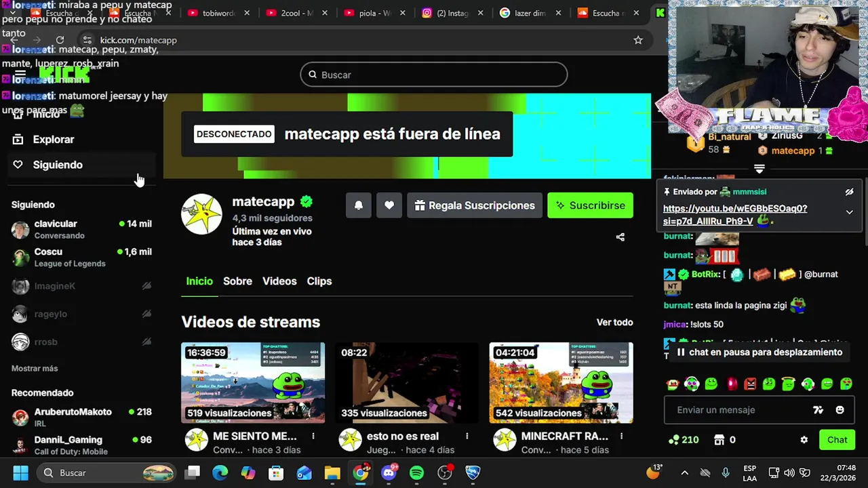Click the Explorar compass icon in sidebar
The width and height of the screenshot is (868, 488).
18,140
